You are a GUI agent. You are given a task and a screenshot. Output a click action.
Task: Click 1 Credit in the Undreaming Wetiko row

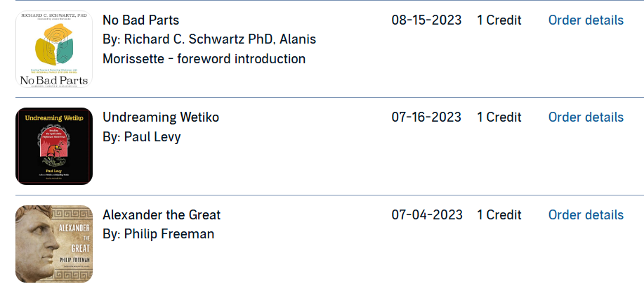(499, 117)
